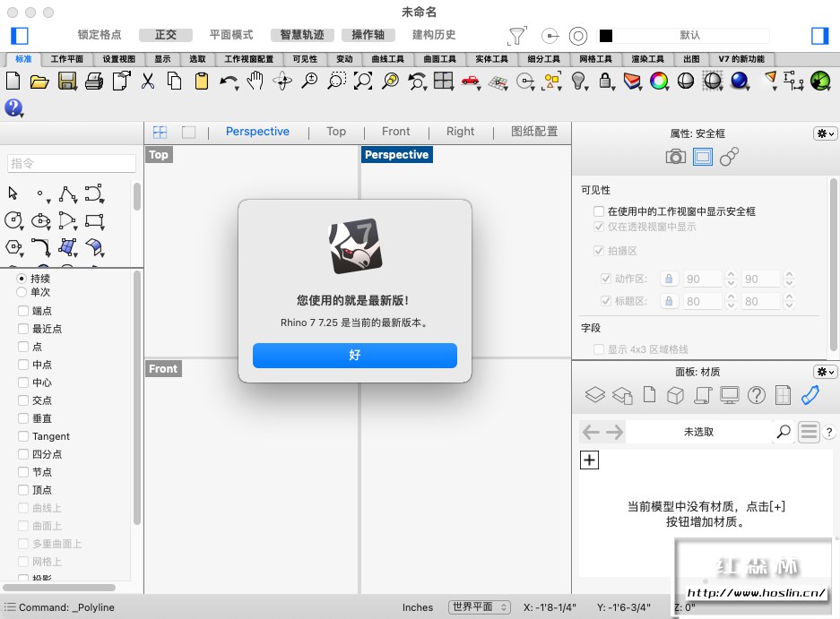Image resolution: width=840 pixels, height=619 pixels.
Task: Open Help with question mark icon
Action: [x=13, y=107]
